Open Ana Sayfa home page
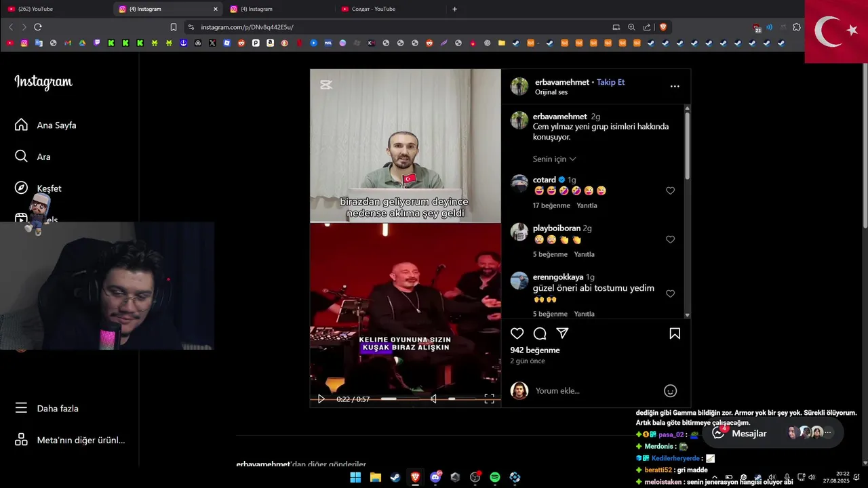This screenshot has width=868, height=488. coord(46,125)
